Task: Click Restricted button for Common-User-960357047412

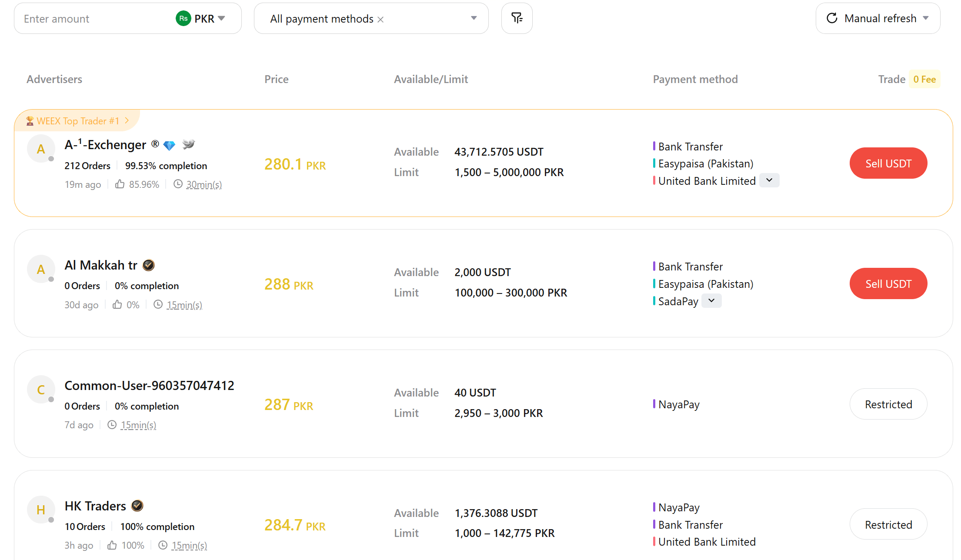Action: point(888,404)
